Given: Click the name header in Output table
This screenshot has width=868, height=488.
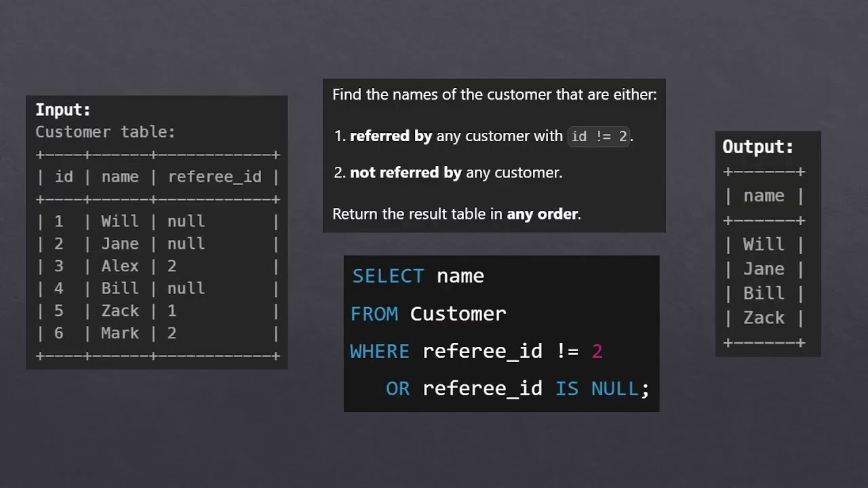Looking at the screenshot, I should (x=764, y=196).
